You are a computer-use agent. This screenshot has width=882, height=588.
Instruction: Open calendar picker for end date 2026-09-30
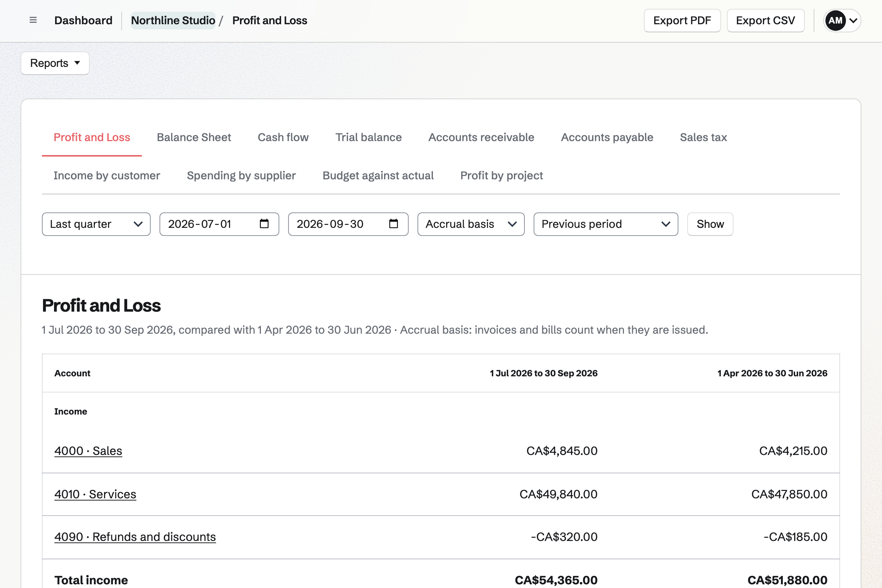[393, 224]
